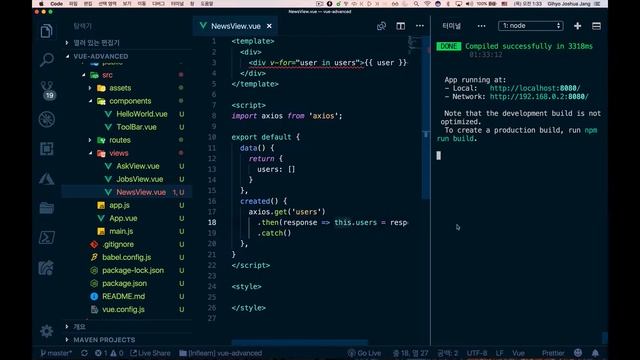The height and width of the screenshot is (360, 640).
Task: Expand the assets folder
Action: tap(120, 88)
